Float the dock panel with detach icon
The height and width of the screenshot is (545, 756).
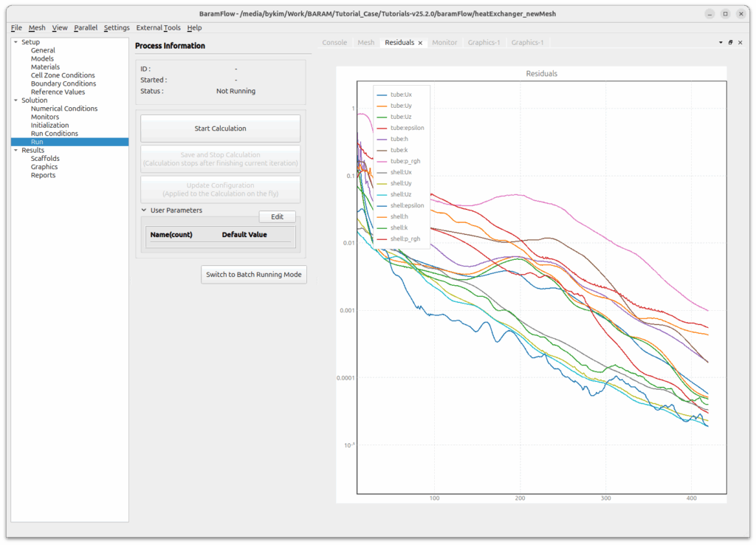tap(730, 42)
